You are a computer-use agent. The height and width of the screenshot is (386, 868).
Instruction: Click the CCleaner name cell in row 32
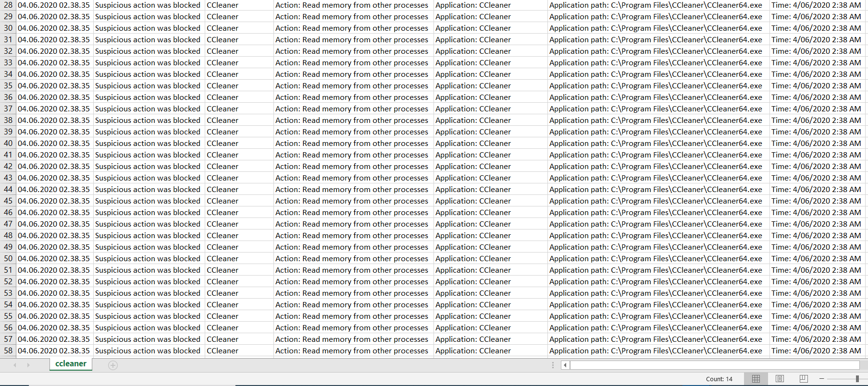pos(239,51)
